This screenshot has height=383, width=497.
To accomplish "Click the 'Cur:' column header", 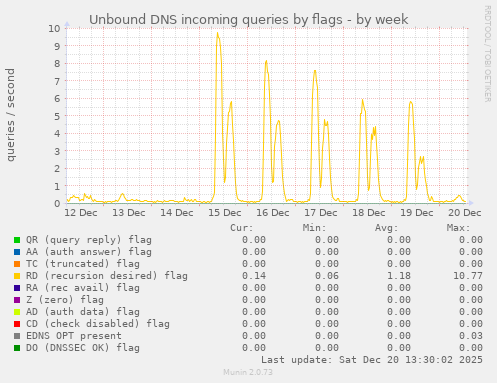I will point(242,228).
